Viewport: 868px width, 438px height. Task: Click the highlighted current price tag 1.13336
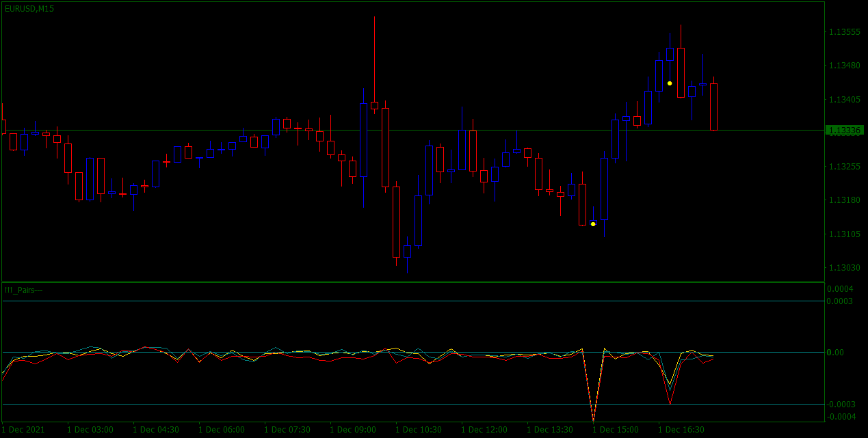pyautogui.click(x=844, y=130)
